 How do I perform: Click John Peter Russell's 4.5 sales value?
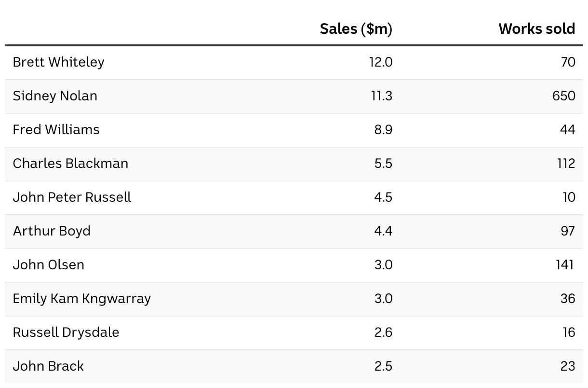pyautogui.click(x=383, y=197)
